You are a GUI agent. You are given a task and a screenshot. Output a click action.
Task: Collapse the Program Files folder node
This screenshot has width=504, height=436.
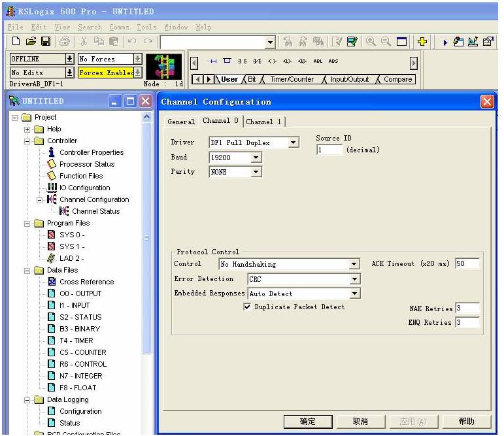pyautogui.click(x=27, y=224)
